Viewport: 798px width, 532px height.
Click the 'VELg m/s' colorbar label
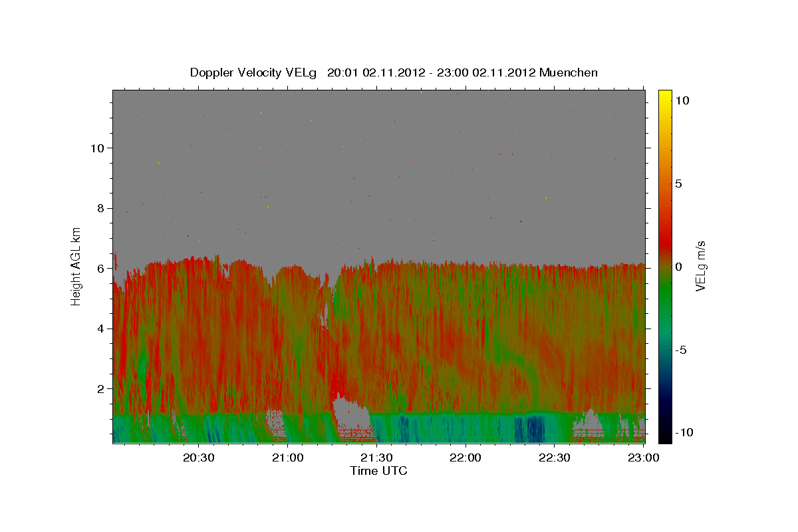coord(700,266)
